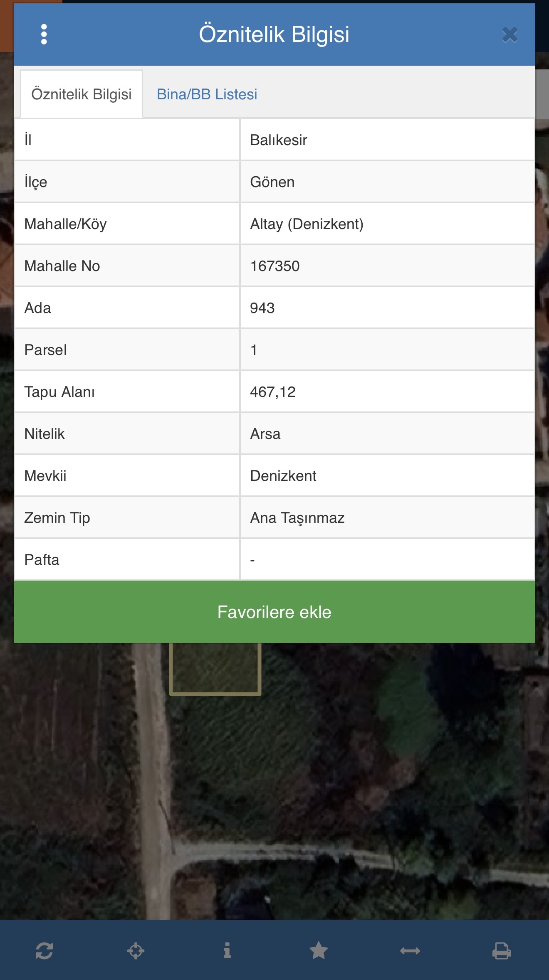The width and height of the screenshot is (549, 980).
Task: Select the Tapu Alanı value 467,12
Action: (273, 392)
